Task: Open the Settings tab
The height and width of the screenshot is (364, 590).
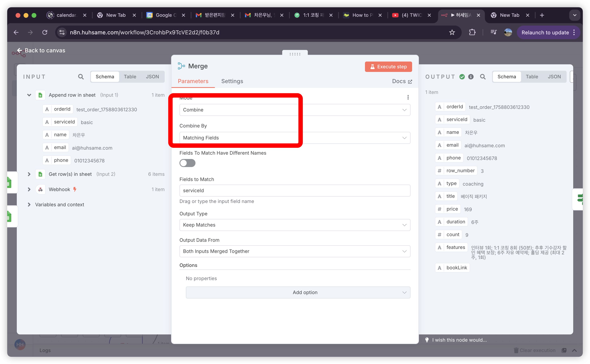Action: [x=232, y=81]
